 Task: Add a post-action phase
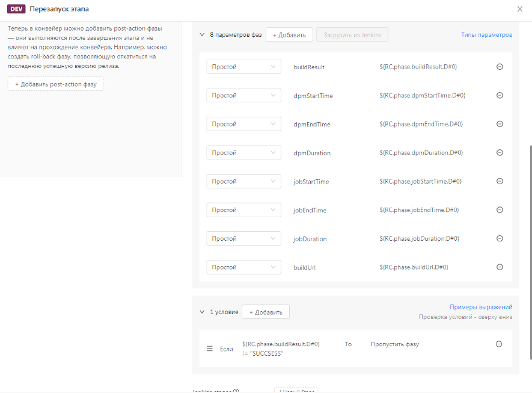(x=56, y=84)
